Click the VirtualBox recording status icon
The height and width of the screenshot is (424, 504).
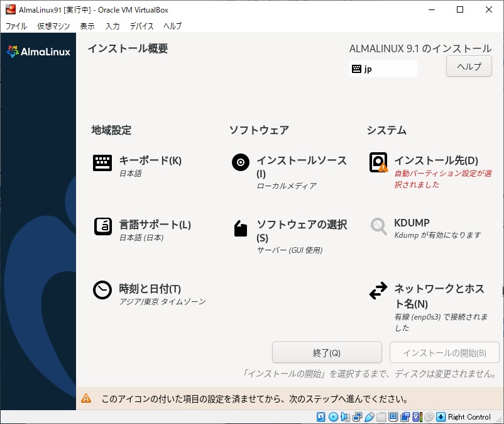pyautogui.click(x=405, y=417)
